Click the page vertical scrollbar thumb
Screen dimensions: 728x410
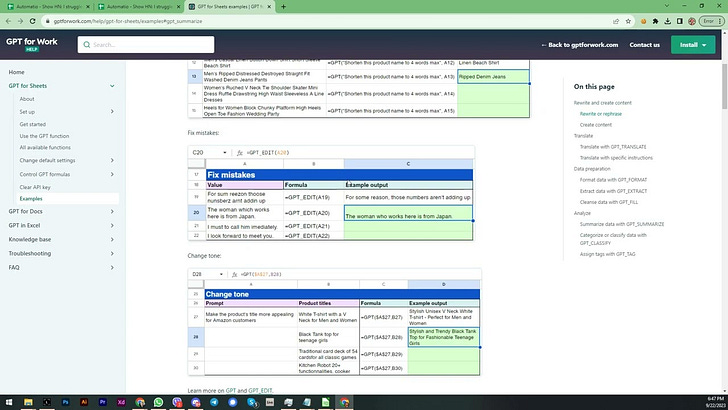[724, 86]
